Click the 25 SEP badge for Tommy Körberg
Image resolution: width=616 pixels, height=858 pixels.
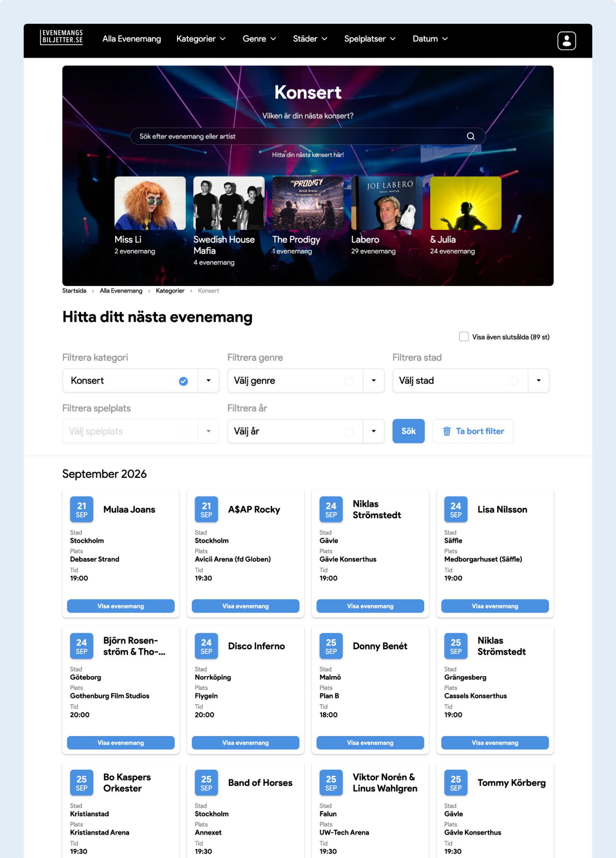click(456, 783)
